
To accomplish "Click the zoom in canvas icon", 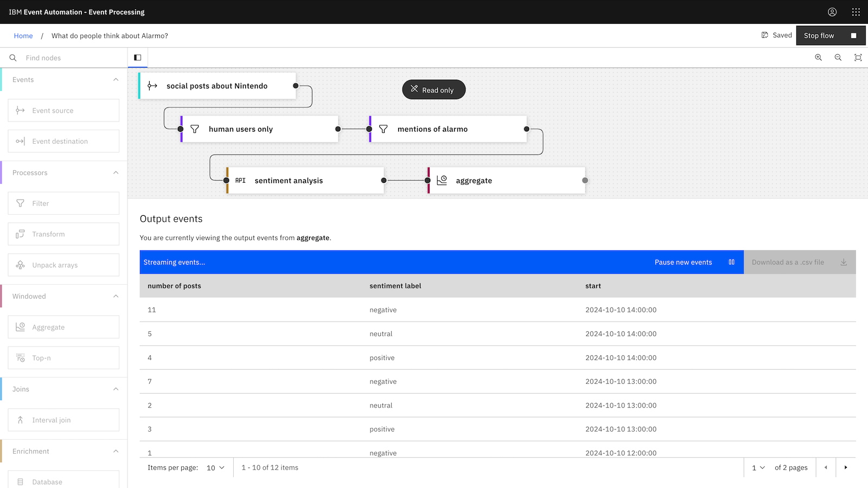I will (x=818, y=57).
